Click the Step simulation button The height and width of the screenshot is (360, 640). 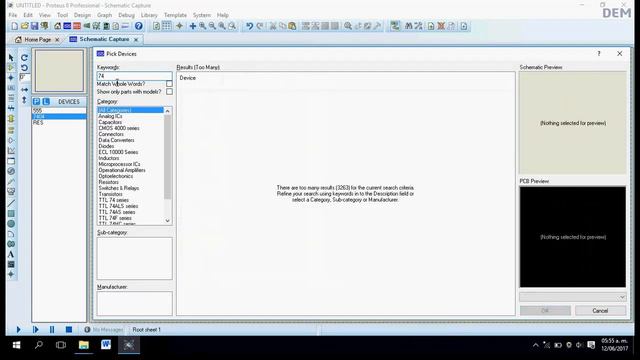[x=36, y=329]
